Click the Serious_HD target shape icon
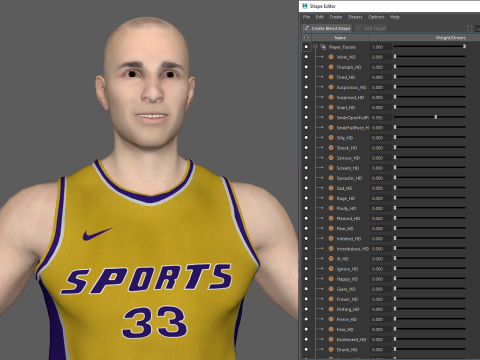The image size is (480, 360). pos(331,158)
